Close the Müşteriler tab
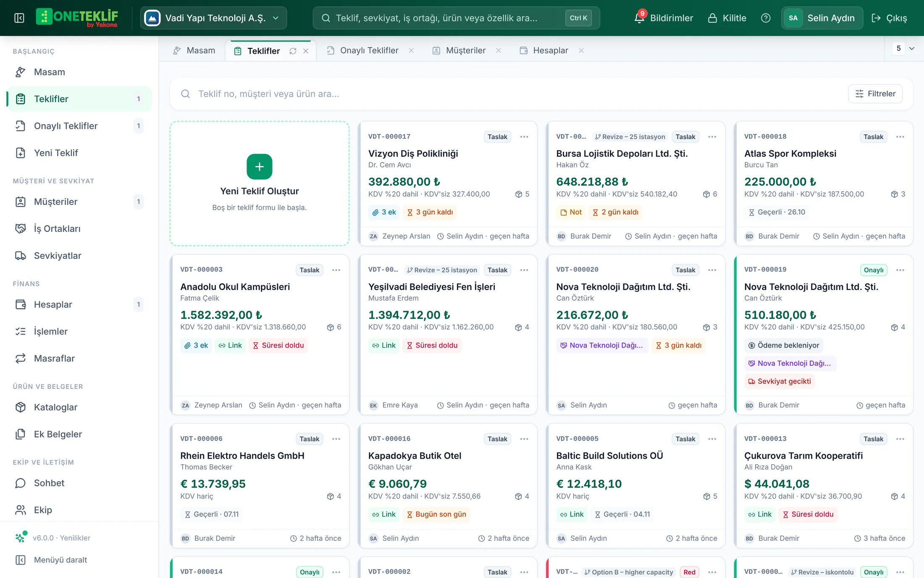The image size is (924, 578). click(x=499, y=50)
